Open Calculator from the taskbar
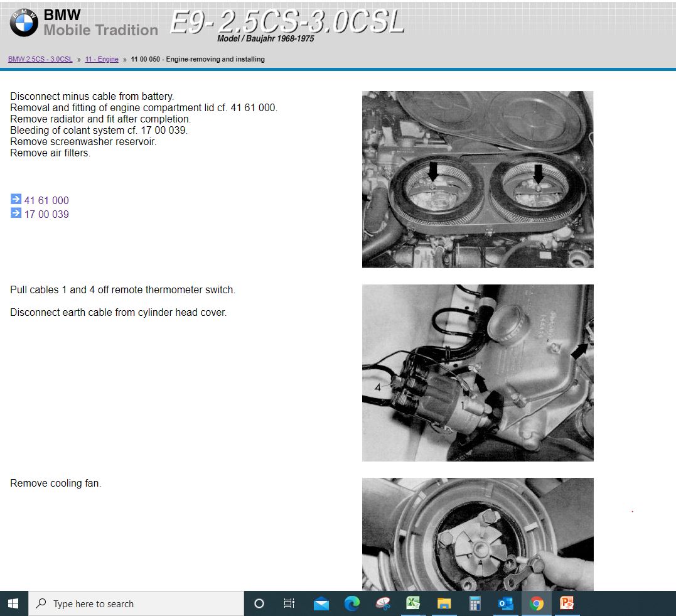 (474, 603)
